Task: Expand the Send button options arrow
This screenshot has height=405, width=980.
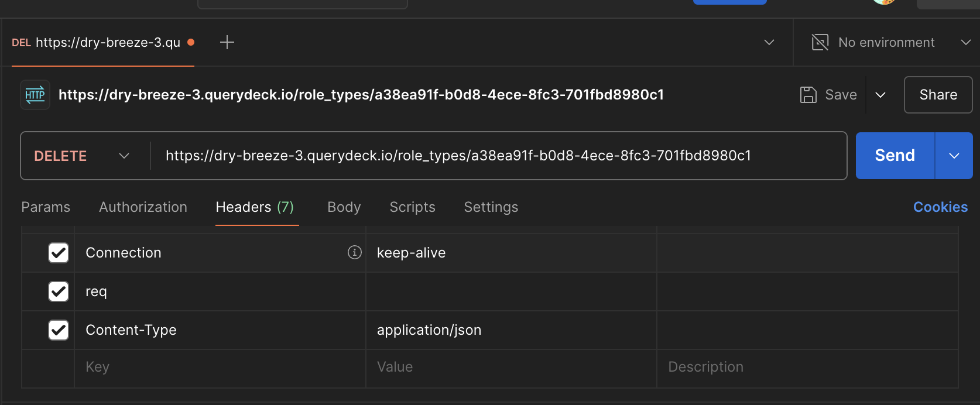Action: point(954,156)
